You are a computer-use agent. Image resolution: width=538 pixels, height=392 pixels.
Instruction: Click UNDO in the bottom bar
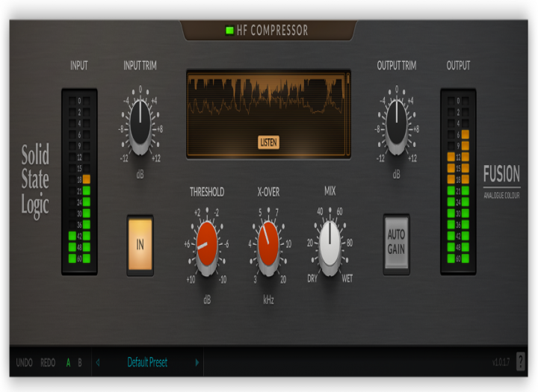pos(25,362)
